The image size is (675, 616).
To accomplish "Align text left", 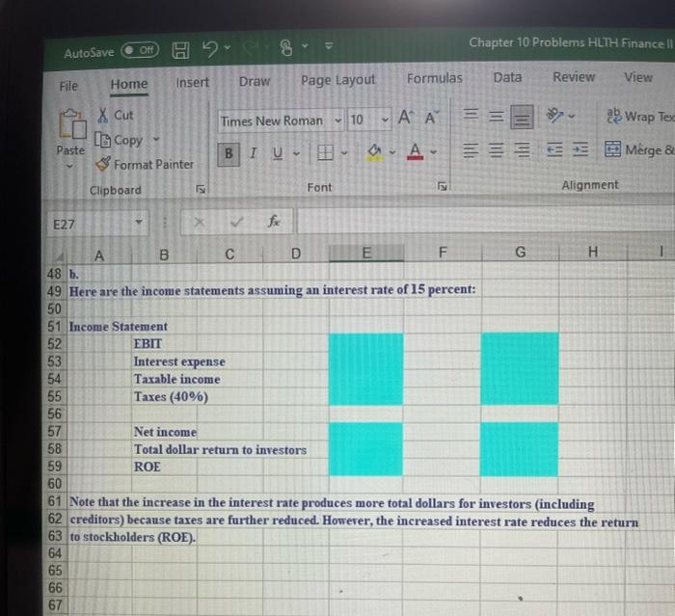I will coord(471,150).
